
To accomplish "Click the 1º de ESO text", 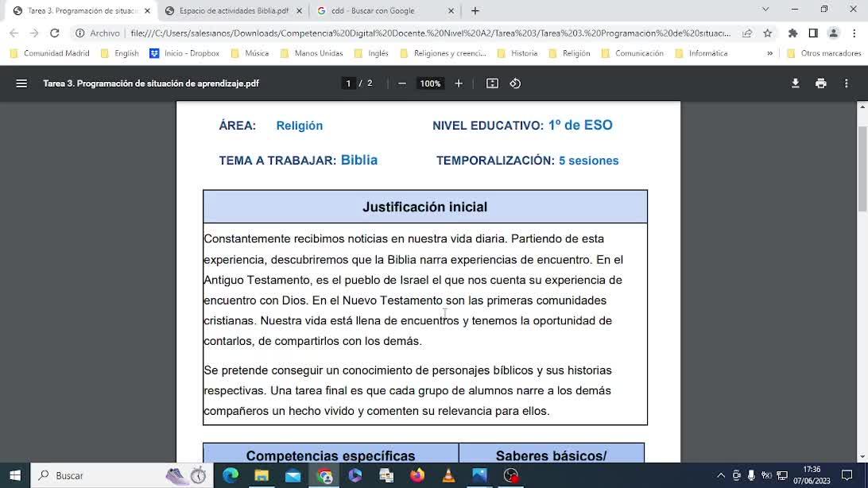I will (580, 125).
